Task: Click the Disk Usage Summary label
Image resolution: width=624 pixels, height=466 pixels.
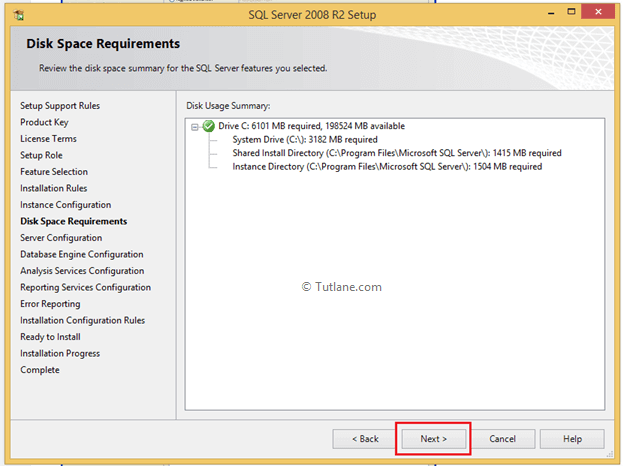Action: [228, 106]
